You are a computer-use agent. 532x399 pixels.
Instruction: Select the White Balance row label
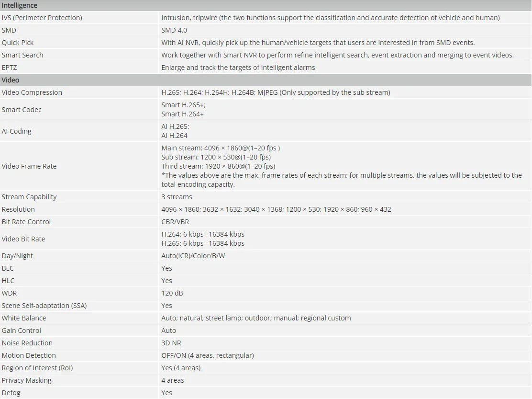pyautogui.click(x=24, y=318)
